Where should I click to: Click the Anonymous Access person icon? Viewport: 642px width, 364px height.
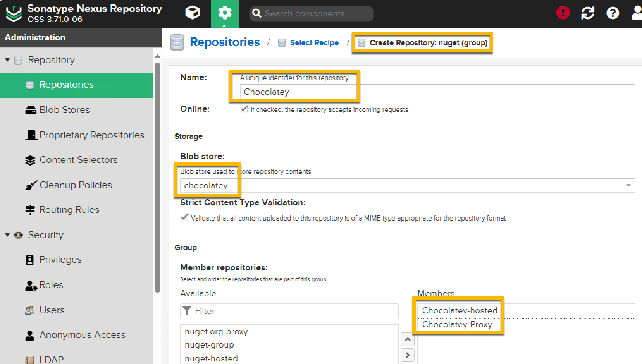click(x=30, y=335)
